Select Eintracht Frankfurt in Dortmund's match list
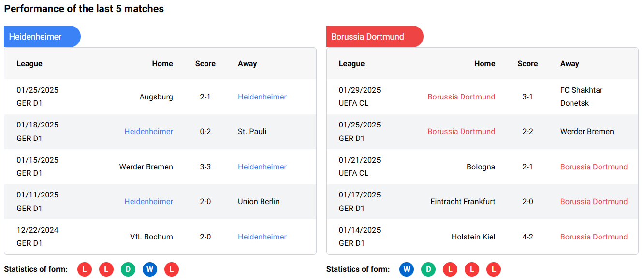 463,201
